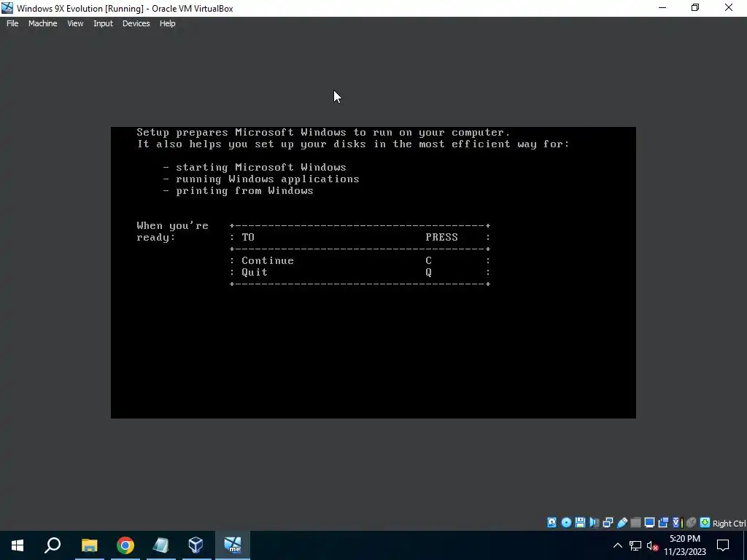
Task: Click the USB devices indicator icon
Action: point(622,522)
